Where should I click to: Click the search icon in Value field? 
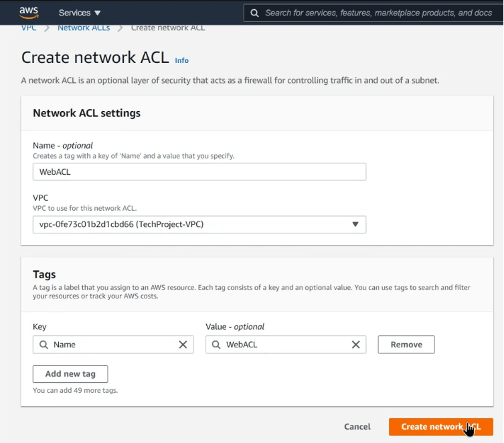coord(216,345)
